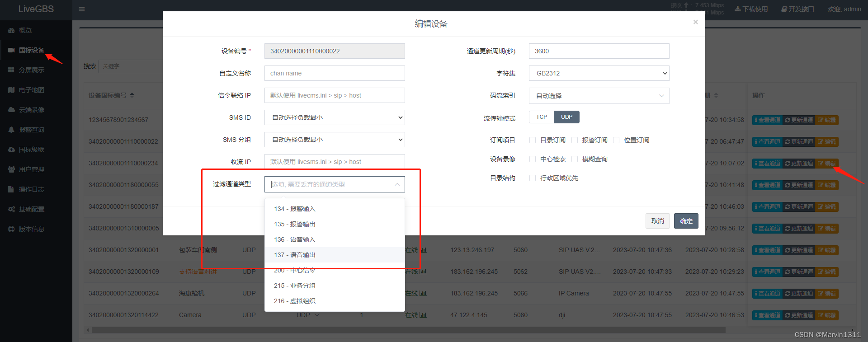Click the 操作日志 file icon
This screenshot has width=868, height=342.
coord(11,189)
